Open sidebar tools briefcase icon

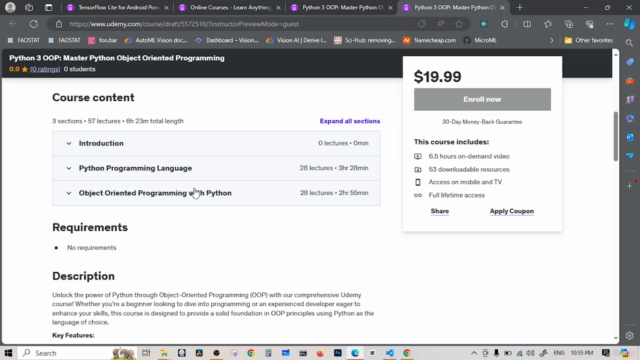[629, 81]
